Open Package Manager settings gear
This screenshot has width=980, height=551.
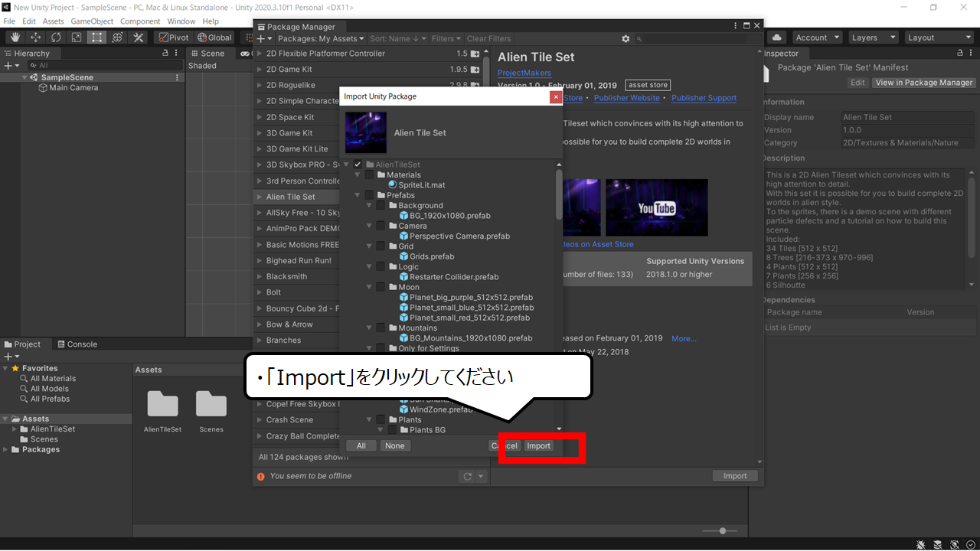point(626,38)
